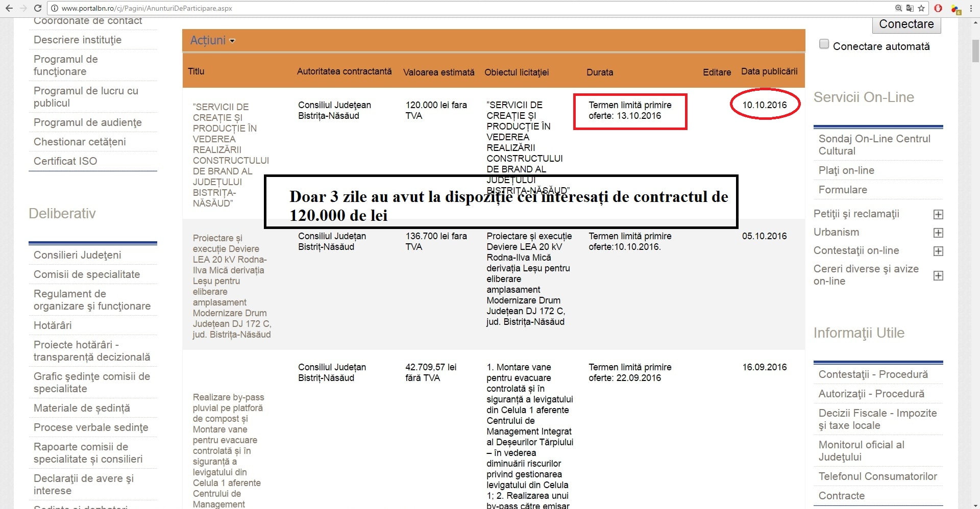Expand the Urbanism section
Image resolution: width=980 pixels, height=509 pixels.
(x=938, y=233)
